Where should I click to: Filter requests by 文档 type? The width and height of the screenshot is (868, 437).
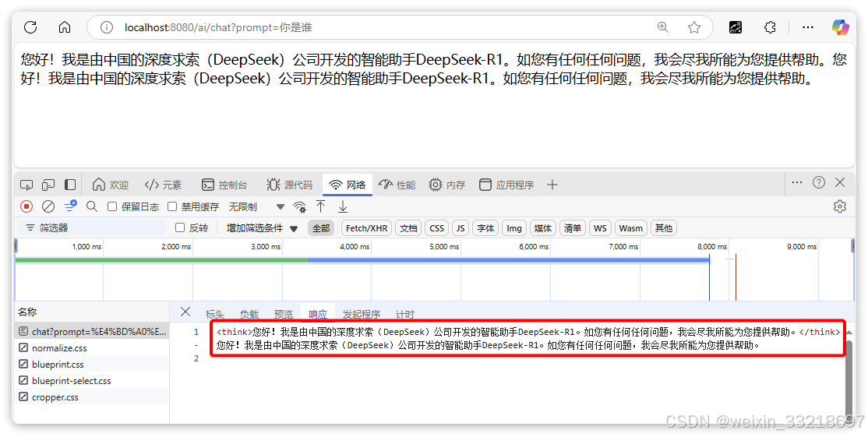(x=408, y=228)
